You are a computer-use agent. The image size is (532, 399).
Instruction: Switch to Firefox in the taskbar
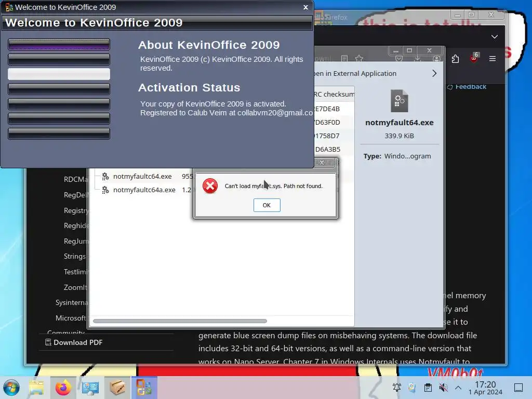click(x=63, y=388)
